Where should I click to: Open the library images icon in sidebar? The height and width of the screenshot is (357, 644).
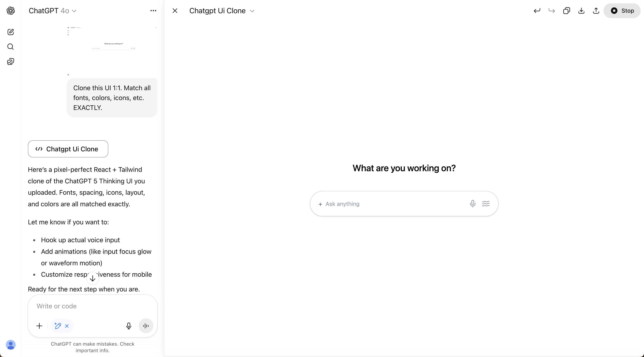click(x=10, y=61)
